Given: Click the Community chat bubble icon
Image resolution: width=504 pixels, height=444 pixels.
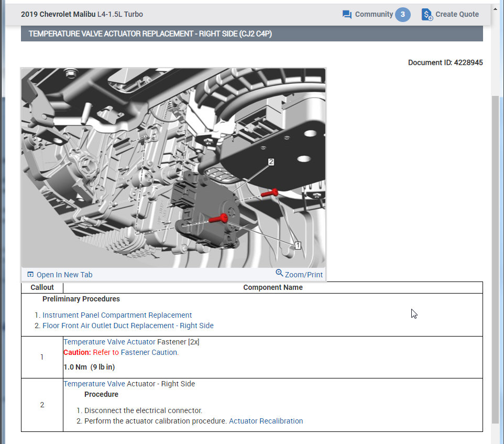Looking at the screenshot, I should pyautogui.click(x=347, y=15).
